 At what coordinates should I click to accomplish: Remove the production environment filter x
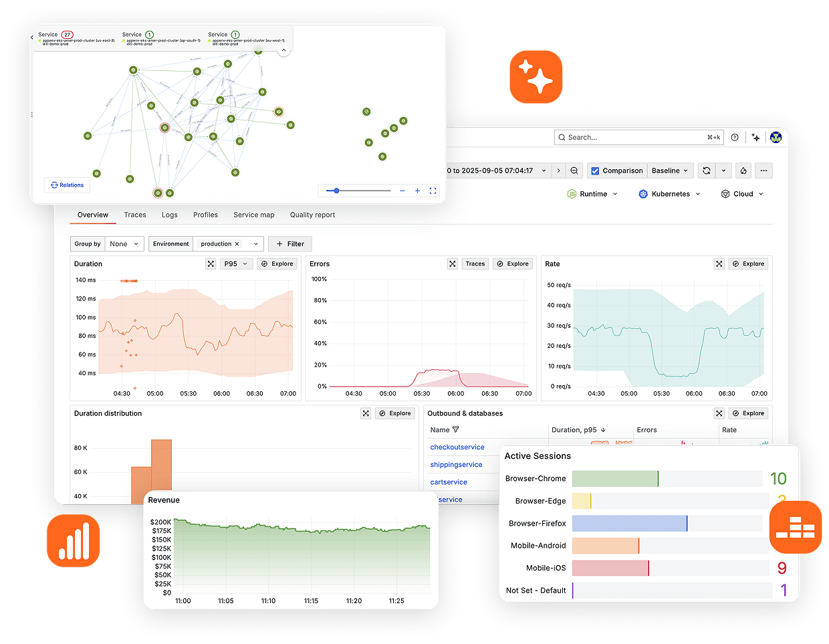point(237,244)
